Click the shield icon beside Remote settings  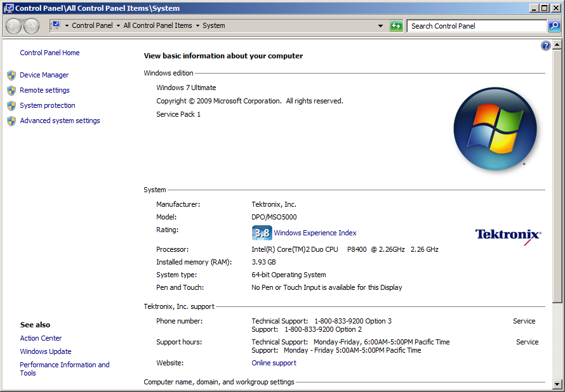coord(11,90)
